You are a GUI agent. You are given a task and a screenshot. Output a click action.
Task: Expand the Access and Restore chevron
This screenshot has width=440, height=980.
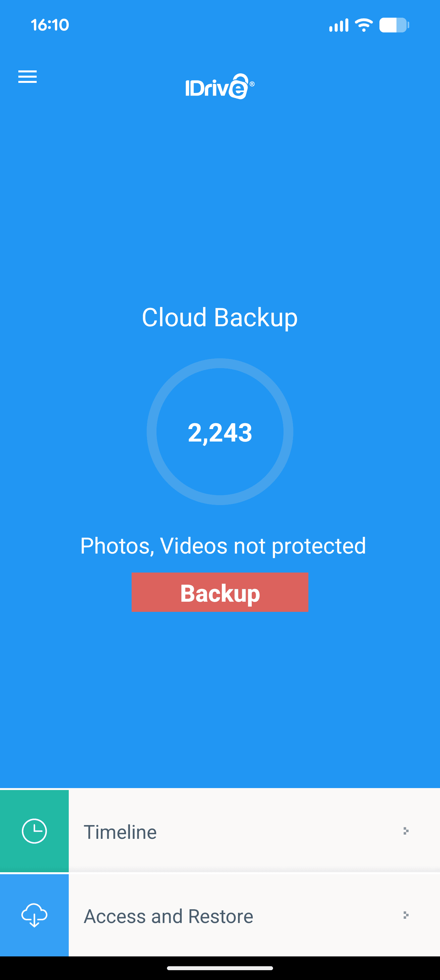(x=406, y=915)
